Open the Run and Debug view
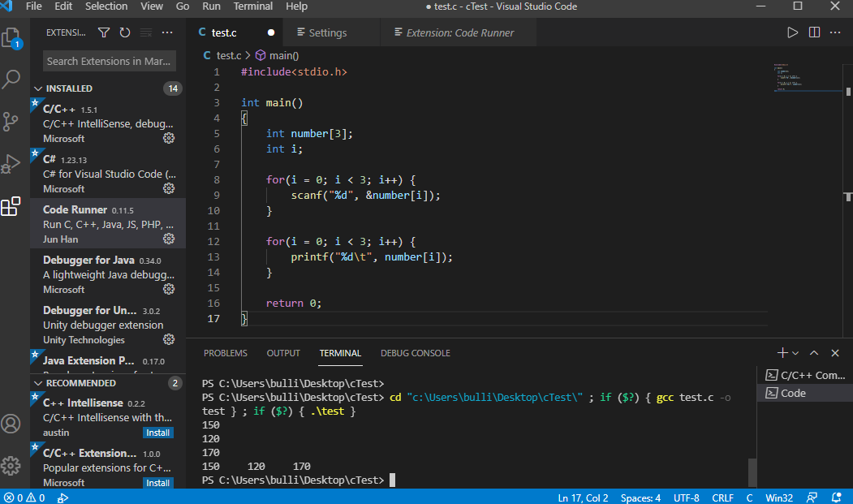The image size is (853, 504). pos(11,163)
